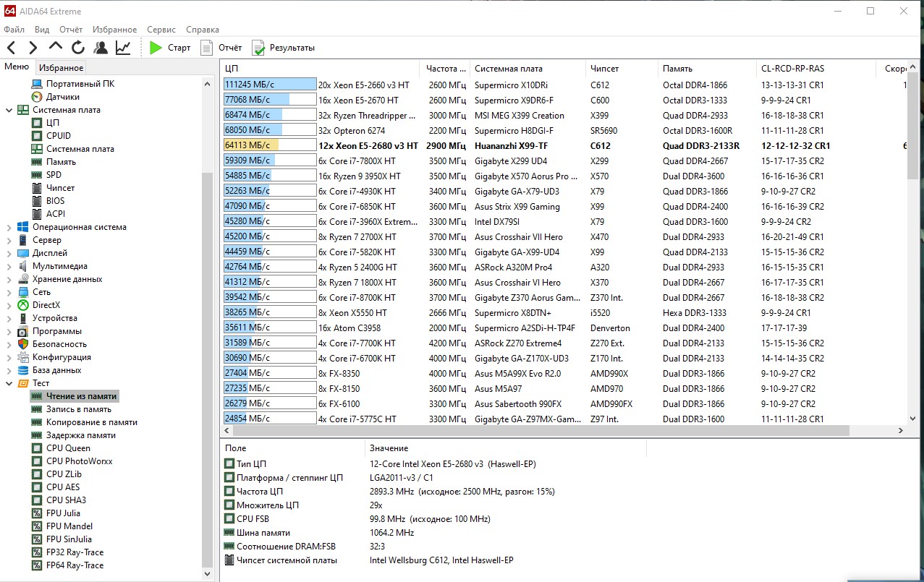Click the Конфигурация tree icon
Viewport: 924px width, 582px height.
pyautogui.click(x=22, y=357)
